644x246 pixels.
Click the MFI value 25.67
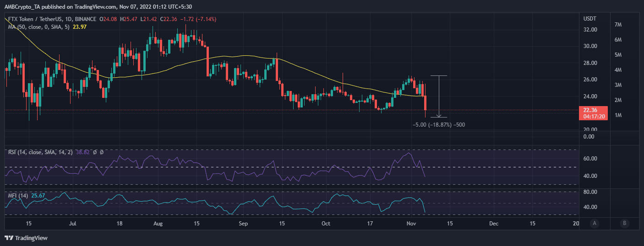39,196
